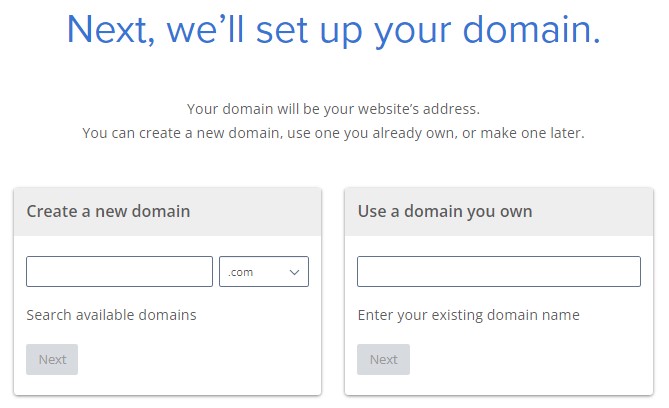
Task: Select the 'Use a domain you own' header
Action: tap(445, 211)
